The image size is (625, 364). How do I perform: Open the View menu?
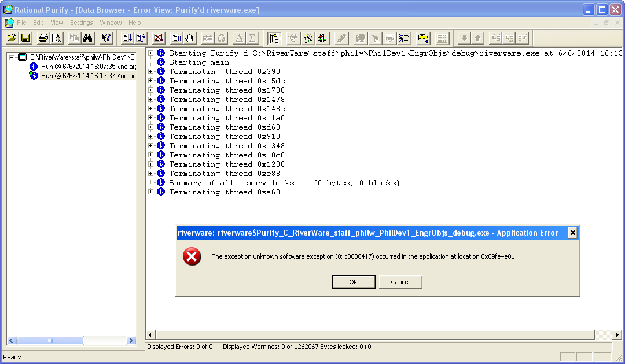(57, 23)
